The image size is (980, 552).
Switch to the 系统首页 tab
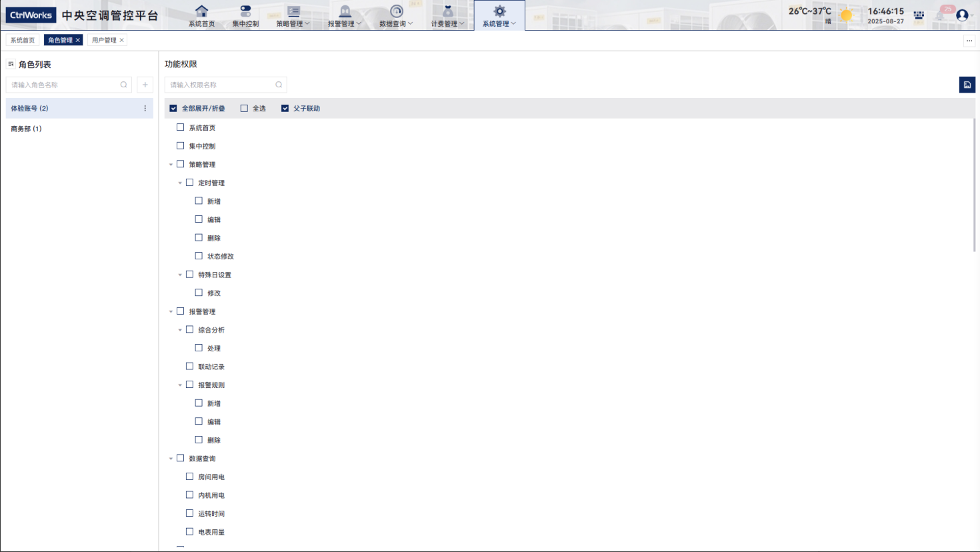(x=23, y=40)
